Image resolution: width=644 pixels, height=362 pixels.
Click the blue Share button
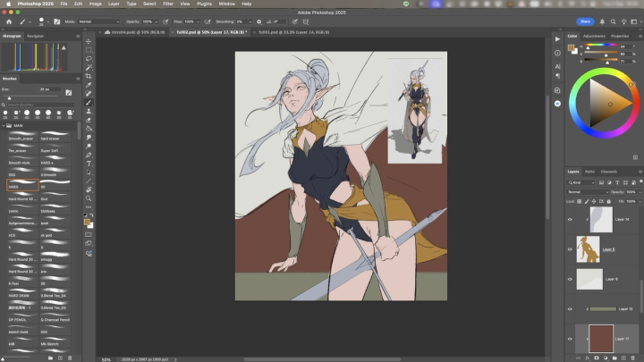click(585, 21)
